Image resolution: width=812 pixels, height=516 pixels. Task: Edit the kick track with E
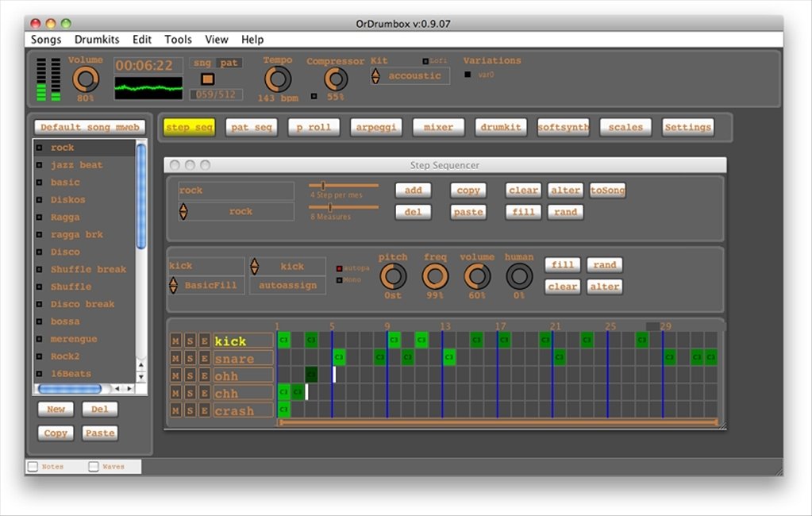205,341
